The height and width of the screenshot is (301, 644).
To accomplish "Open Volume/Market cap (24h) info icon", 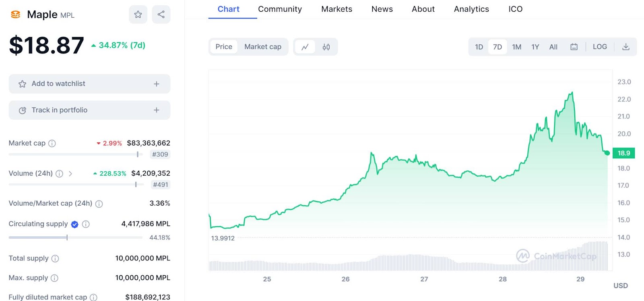I will tap(99, 204).
